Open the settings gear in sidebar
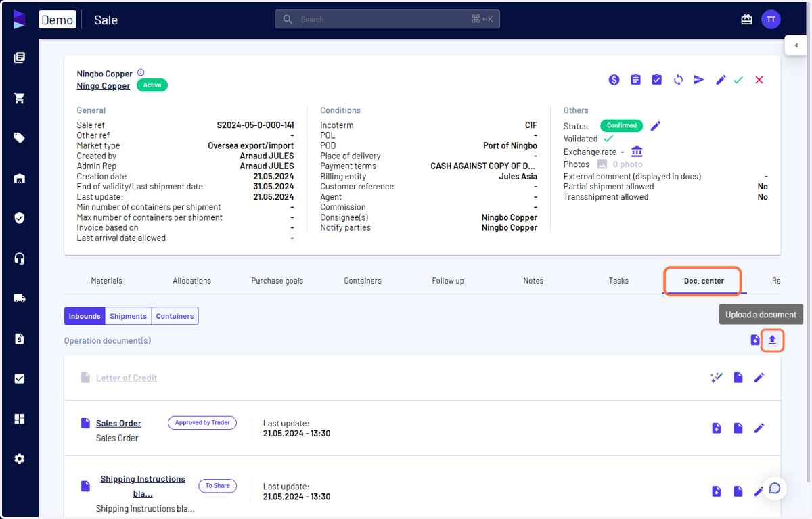The width and height of the screenshot is (812, 519). 19,459
